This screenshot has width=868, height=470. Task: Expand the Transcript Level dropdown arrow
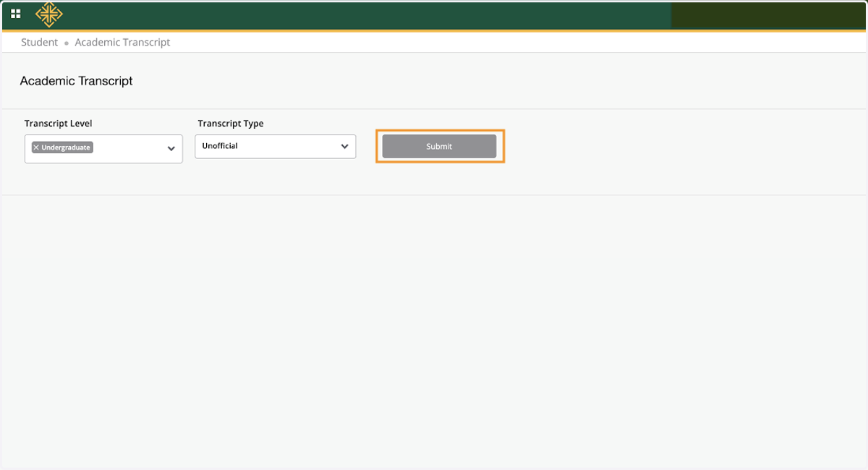tap(171, 148)
